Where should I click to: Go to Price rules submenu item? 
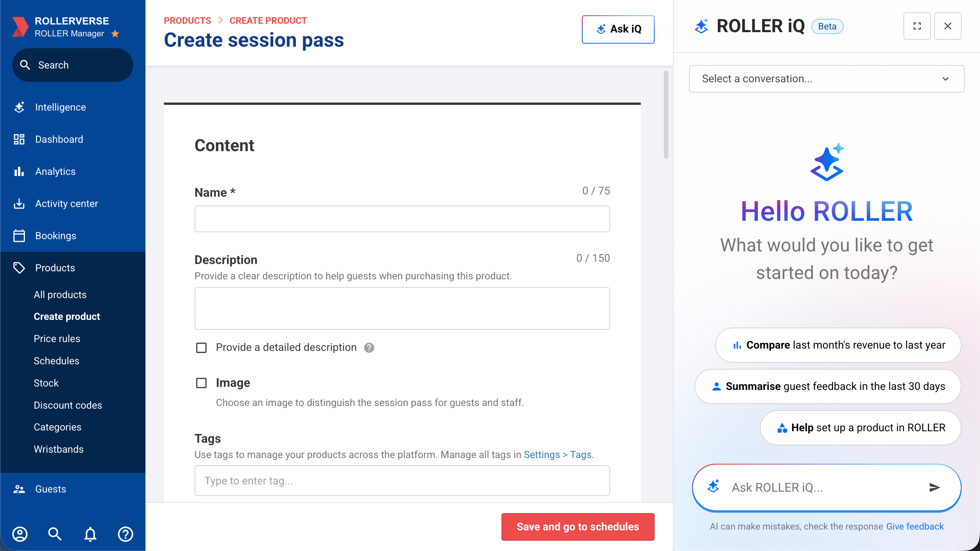pyautogui.click(x=57, y=339)
